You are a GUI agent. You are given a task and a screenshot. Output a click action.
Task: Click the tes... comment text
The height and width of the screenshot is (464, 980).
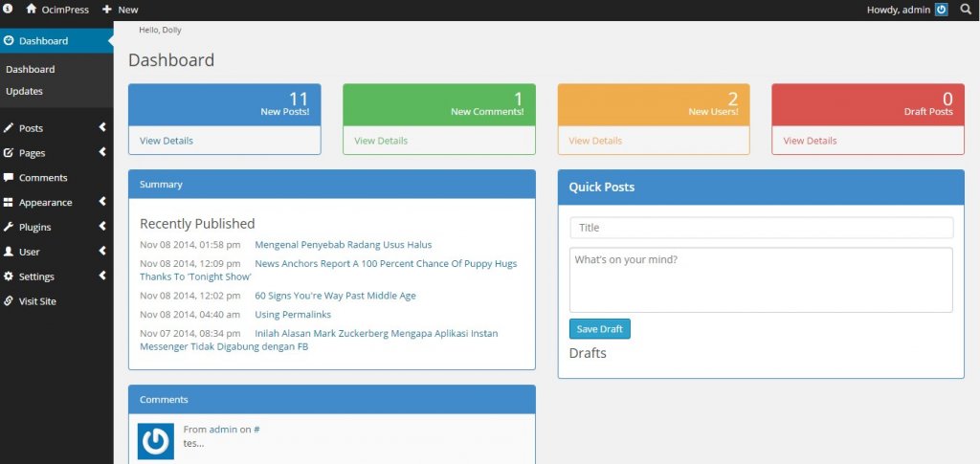(x=193, y=443)
